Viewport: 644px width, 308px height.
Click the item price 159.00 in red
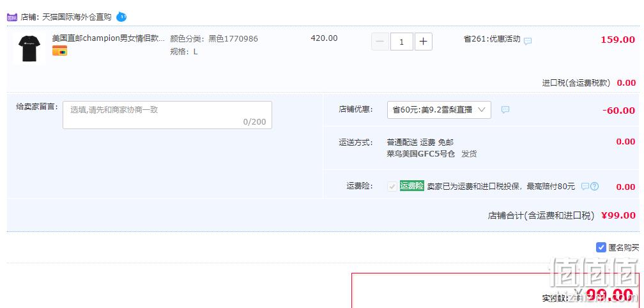click(618, 40)
